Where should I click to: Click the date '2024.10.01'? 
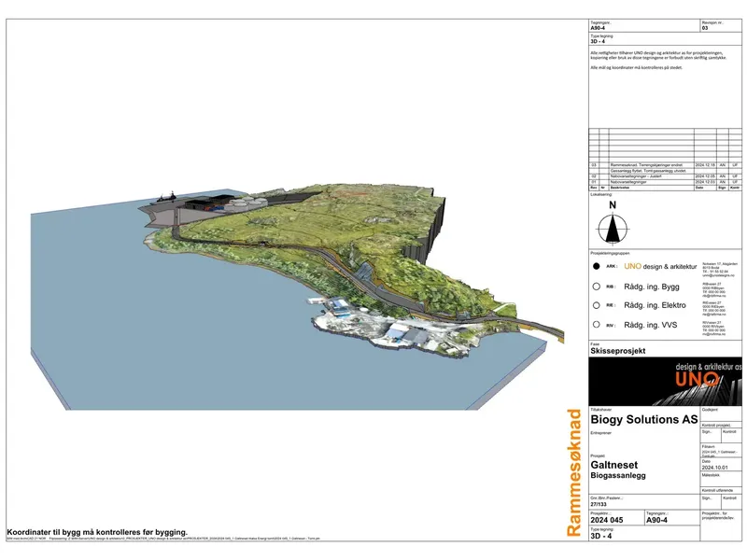click(714, 468)
